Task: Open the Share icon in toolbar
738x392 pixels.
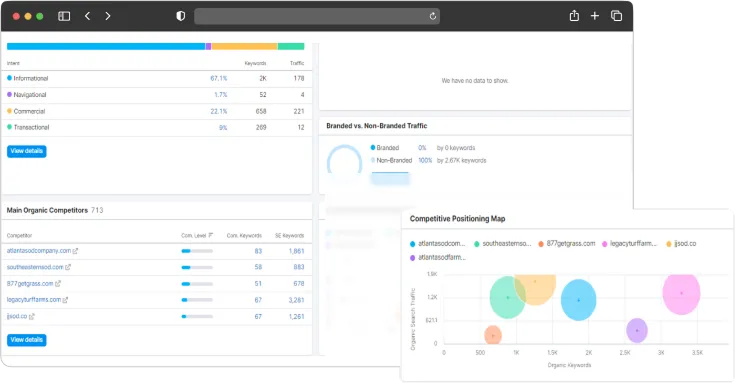Action: tap(574, 16)
